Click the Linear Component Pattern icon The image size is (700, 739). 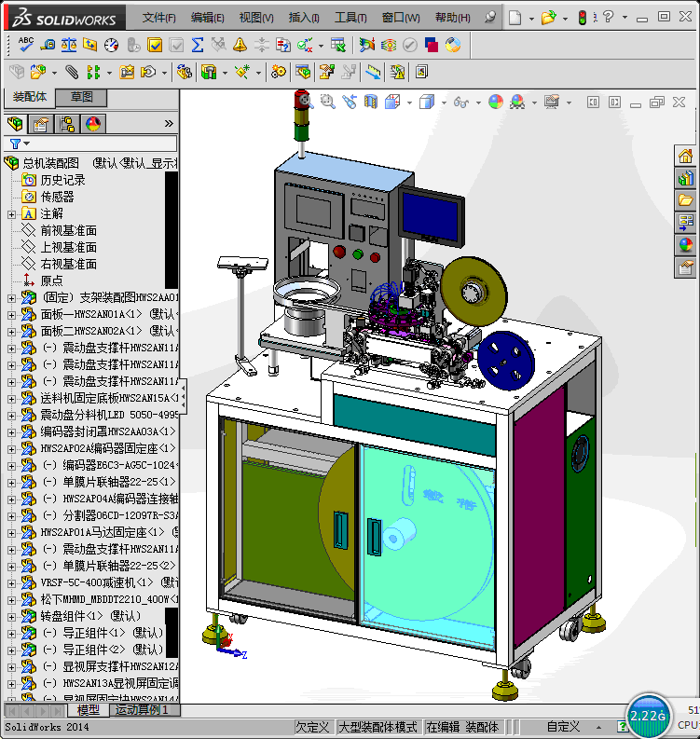93,72
